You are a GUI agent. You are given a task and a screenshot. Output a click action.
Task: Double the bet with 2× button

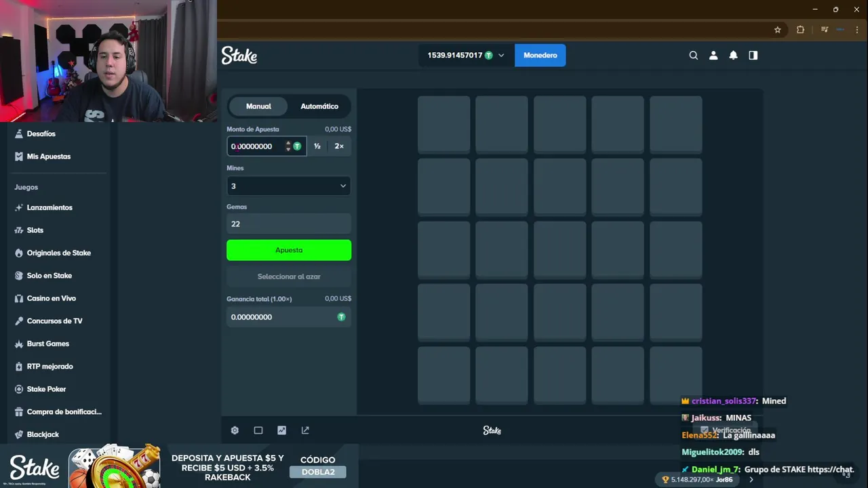(339, 146)
